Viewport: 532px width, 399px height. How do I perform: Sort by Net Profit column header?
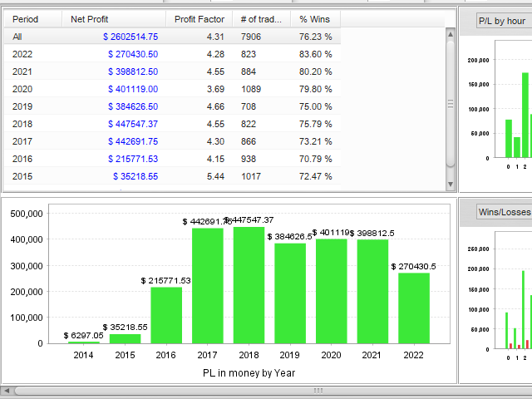pos(114,19)
